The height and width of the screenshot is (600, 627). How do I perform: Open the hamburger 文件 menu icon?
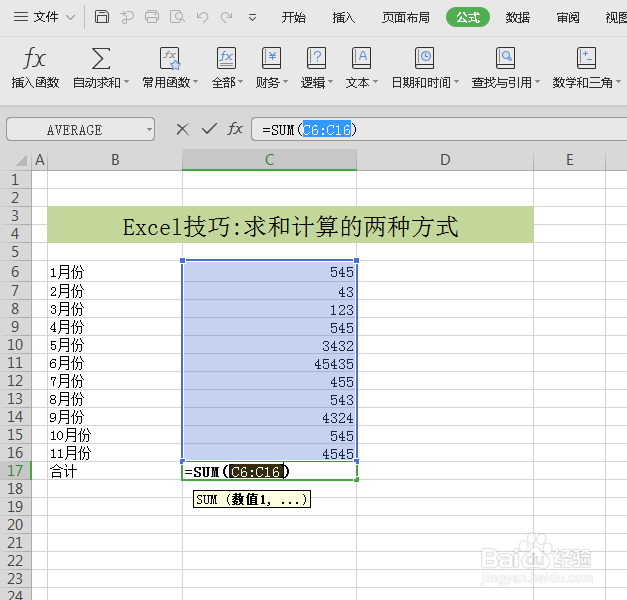[20, 17]
